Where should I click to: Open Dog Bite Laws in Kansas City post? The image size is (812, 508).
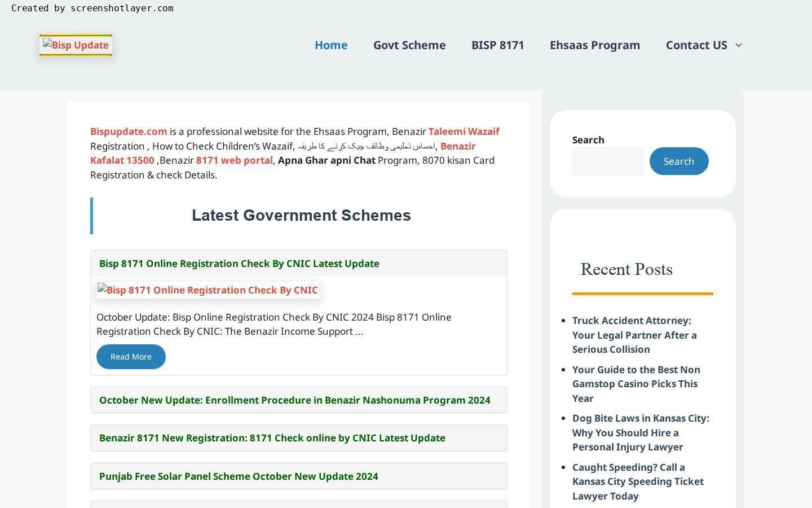(x=641, y=432)
